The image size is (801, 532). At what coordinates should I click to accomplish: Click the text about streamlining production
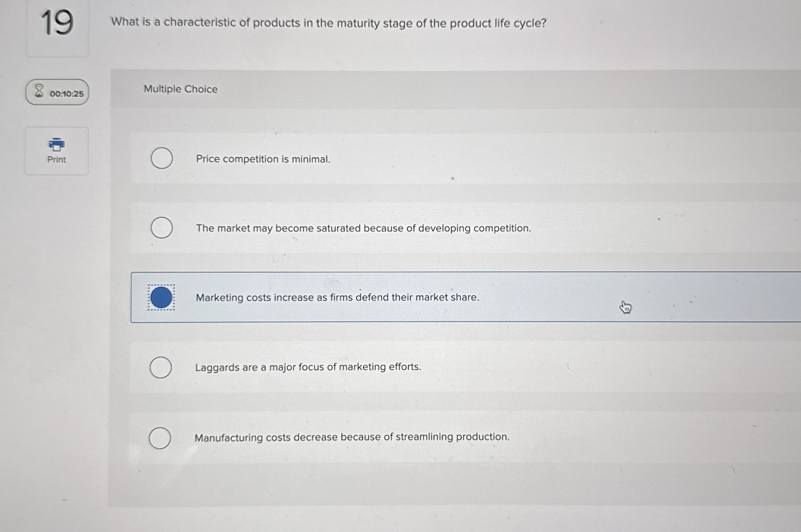click(x=352, y=437)
